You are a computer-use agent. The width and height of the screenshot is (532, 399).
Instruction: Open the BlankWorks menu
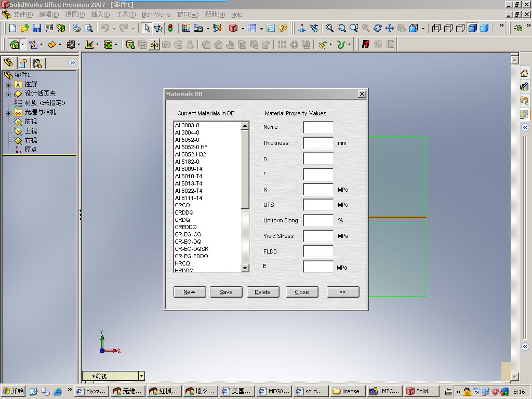tap(156, 15)
